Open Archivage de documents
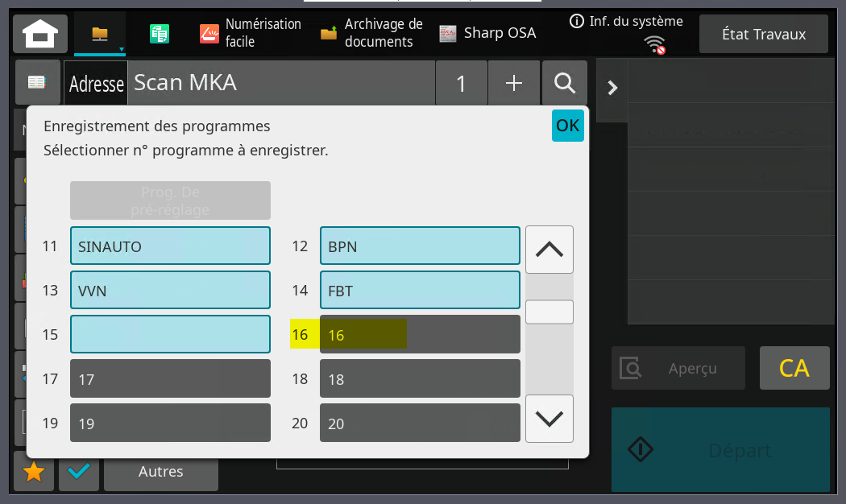 pos(371,33)
